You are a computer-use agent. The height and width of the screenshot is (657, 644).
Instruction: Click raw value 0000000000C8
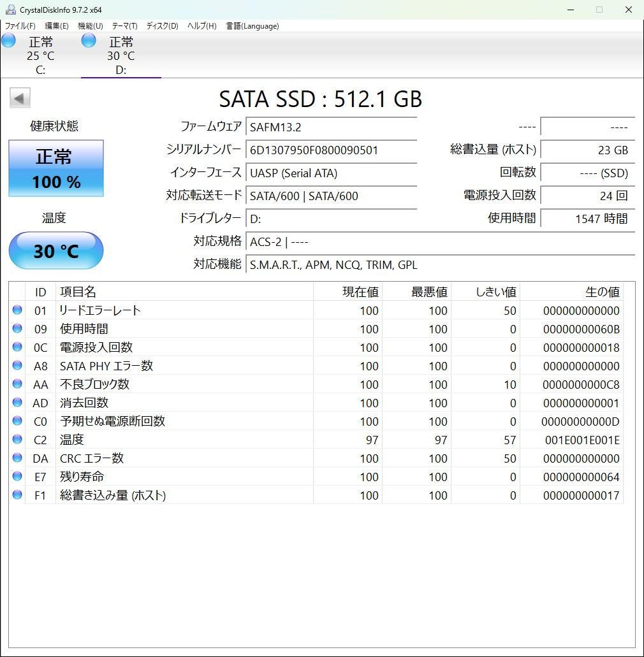[x=581, y=385]
